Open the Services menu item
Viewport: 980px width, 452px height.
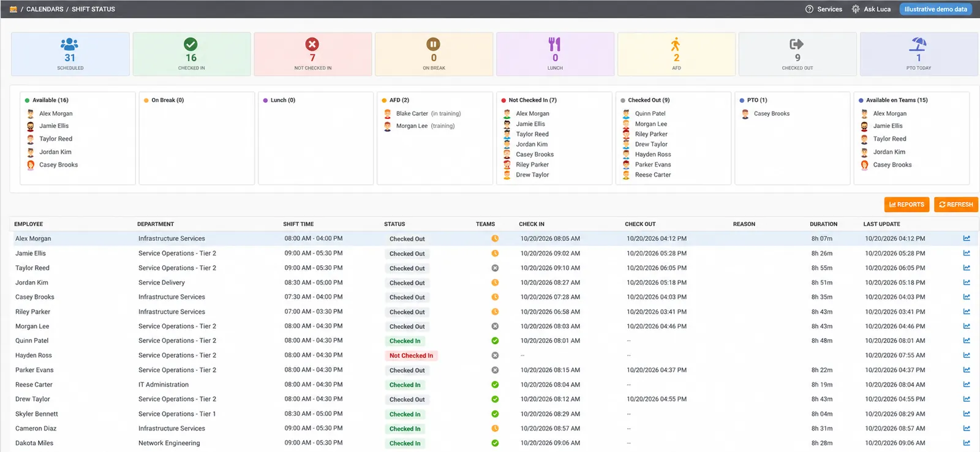829,9
